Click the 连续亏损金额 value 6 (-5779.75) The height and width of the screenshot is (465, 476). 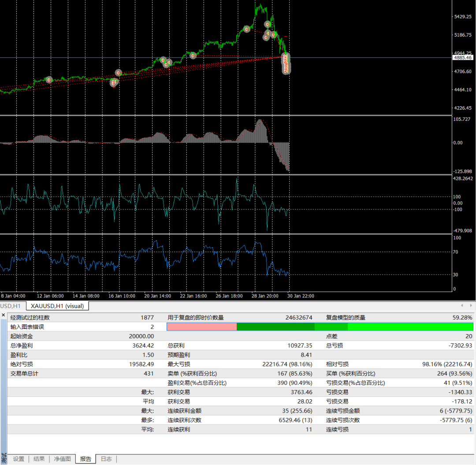pos(456,411)
